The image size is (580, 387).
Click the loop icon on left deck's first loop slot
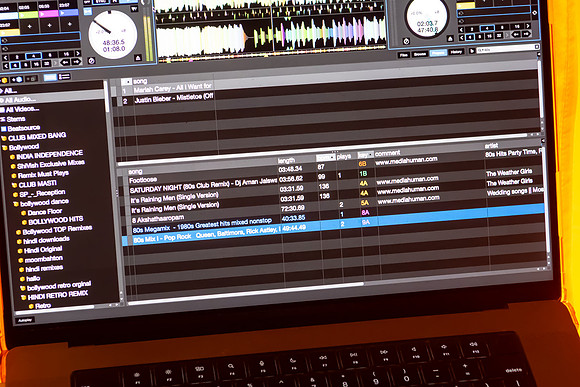(4, 40)
